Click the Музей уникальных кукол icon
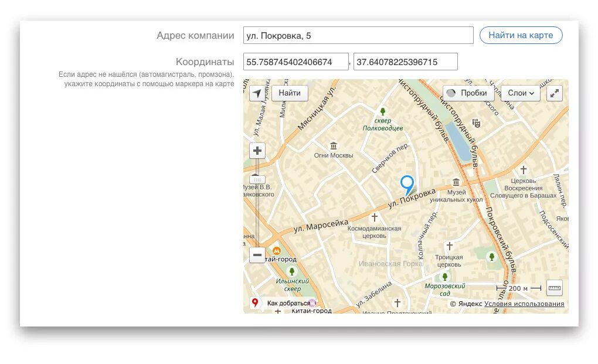Viewport: 598px width, 364px height. (456, 182)
